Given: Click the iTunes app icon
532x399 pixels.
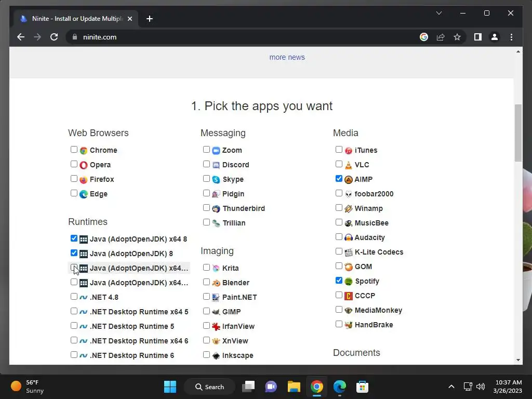Looking at the screenshot, I should click(x=349, y=150).
